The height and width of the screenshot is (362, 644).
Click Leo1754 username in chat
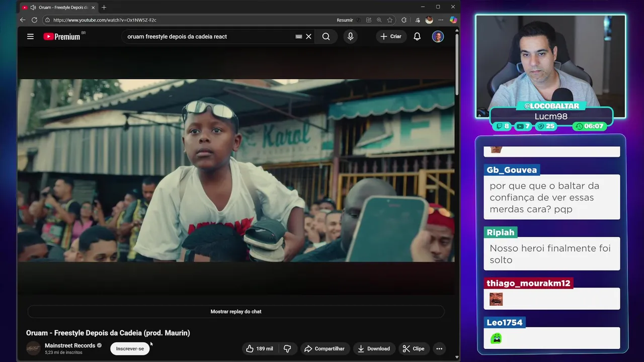coord(505,322)
